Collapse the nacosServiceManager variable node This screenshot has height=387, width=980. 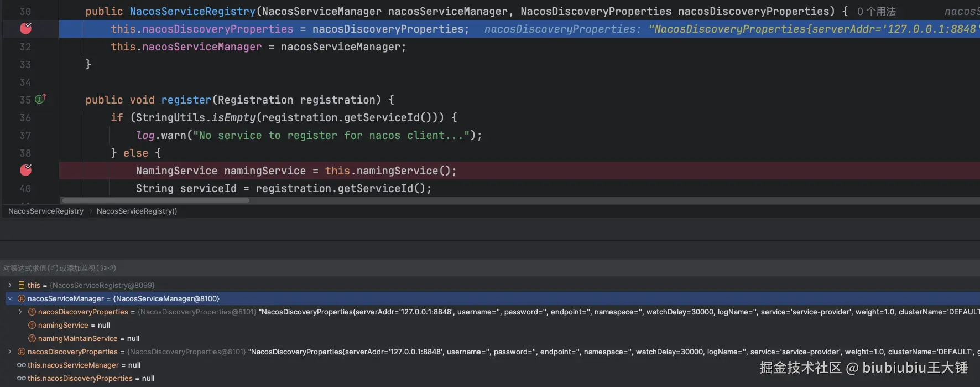coord(9,298)
